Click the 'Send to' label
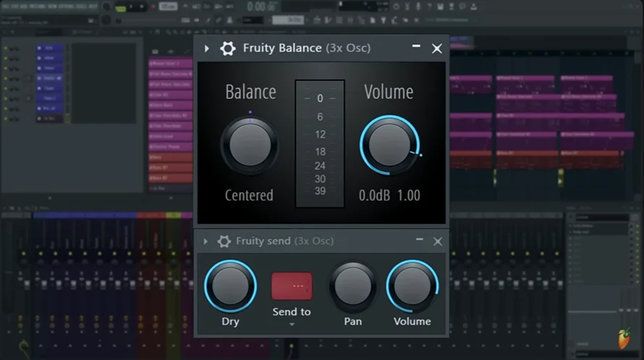 coord(292,312)
